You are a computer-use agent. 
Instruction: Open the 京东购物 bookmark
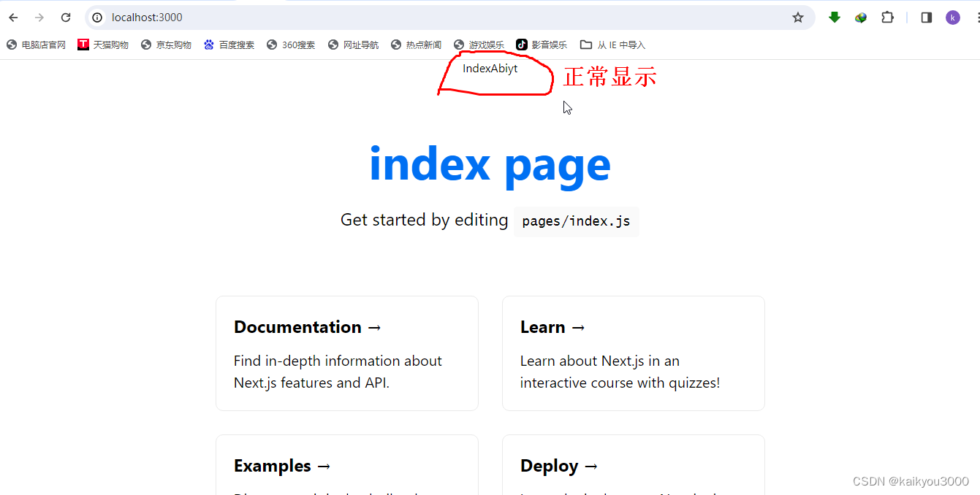166,44
